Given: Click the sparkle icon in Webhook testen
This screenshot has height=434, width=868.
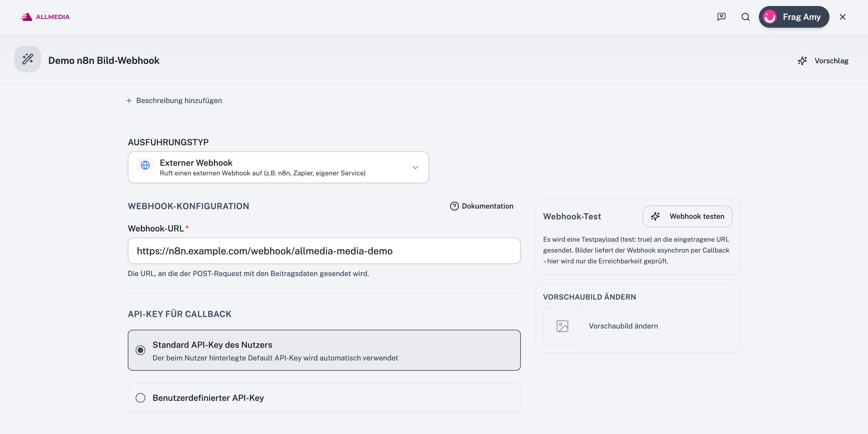Looking at the screenshot, I should click(655, 216).
